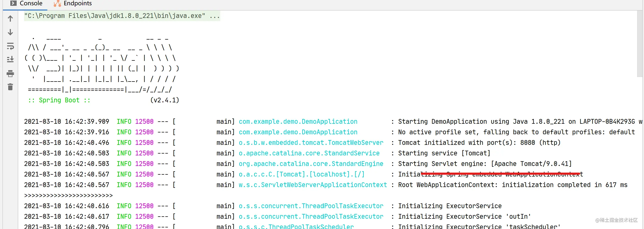644x229 pixels.
Task: Click the java.exe command line
Action: 122,16
